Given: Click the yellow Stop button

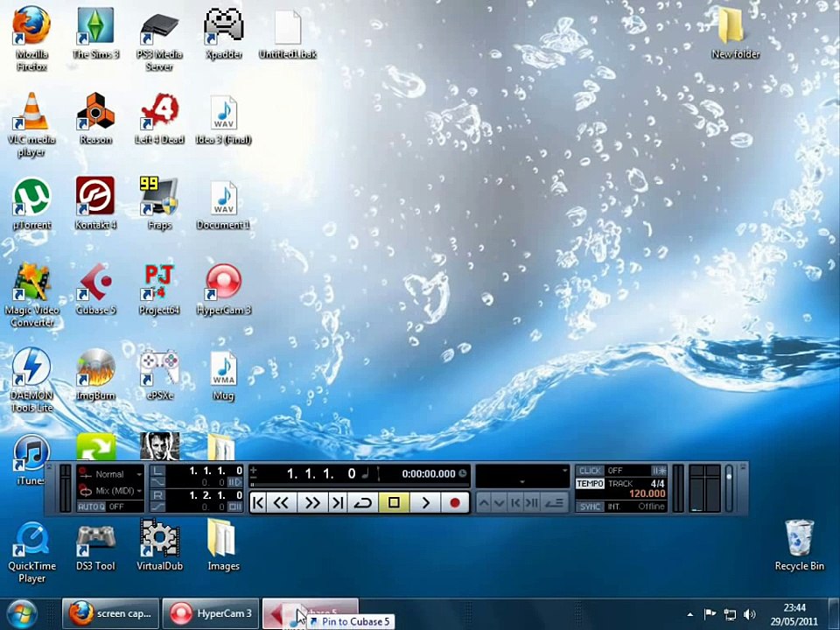Looking at the screenshot, I should point(395,503).
